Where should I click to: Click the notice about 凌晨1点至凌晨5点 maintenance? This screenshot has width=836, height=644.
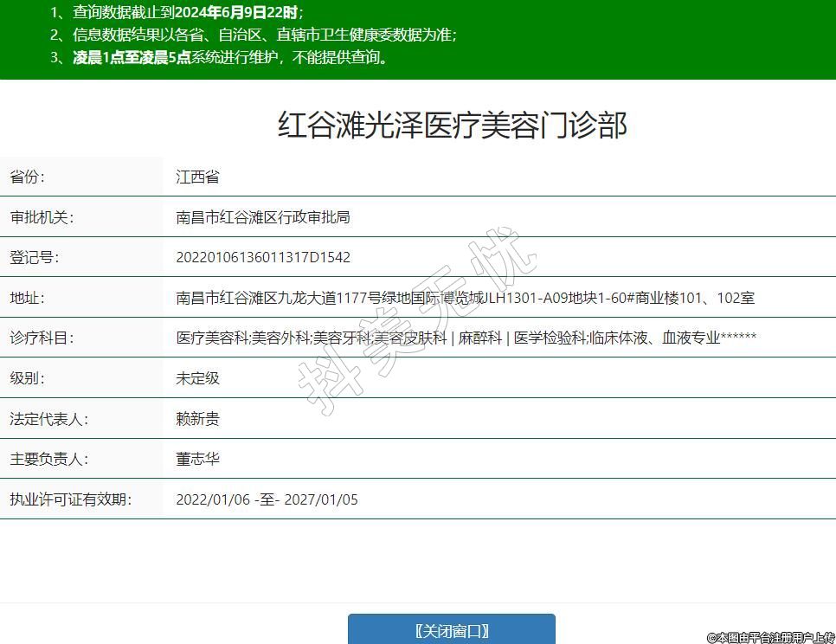pyautogui.click(x=221, y=58)
